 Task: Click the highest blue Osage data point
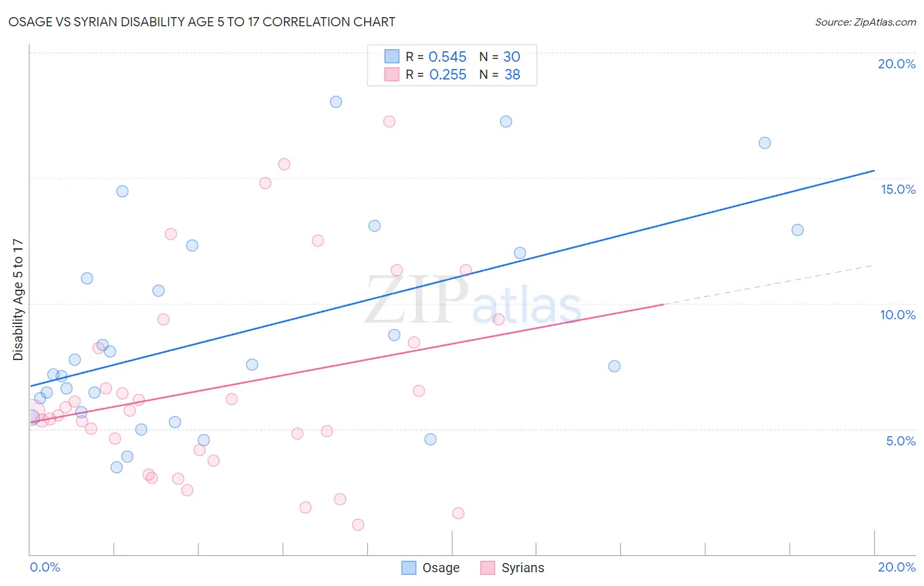[x=336, y=102]
